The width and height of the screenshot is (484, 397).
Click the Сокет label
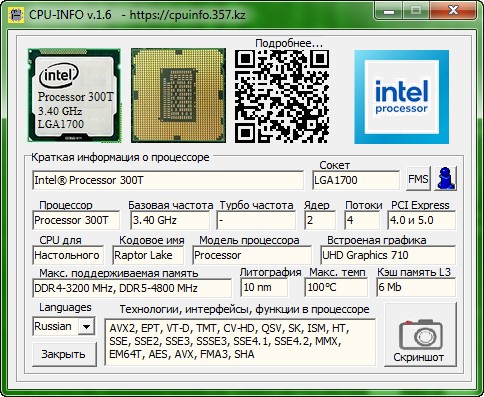[x=334, y=165]
